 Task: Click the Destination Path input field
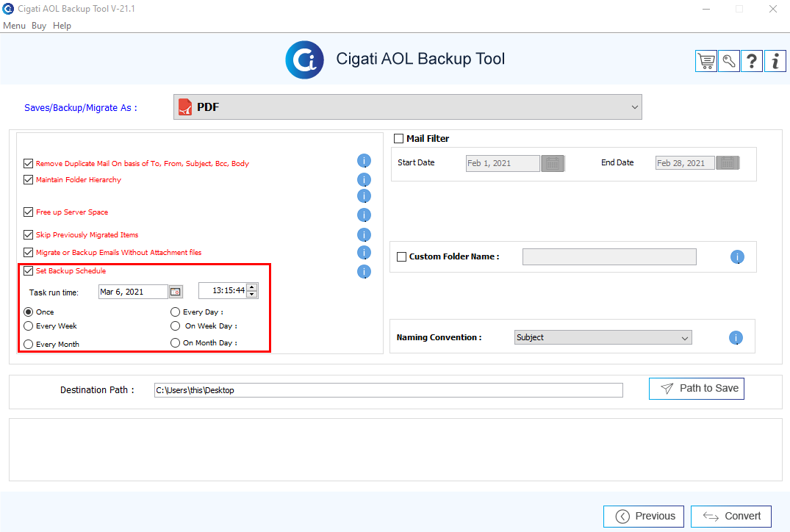[389, 390]
